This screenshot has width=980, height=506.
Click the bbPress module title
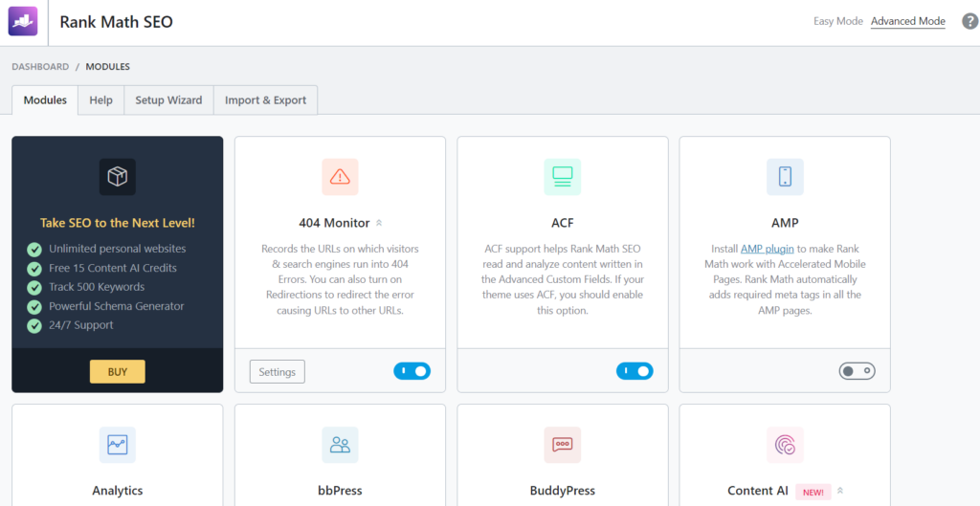(340, 491)
